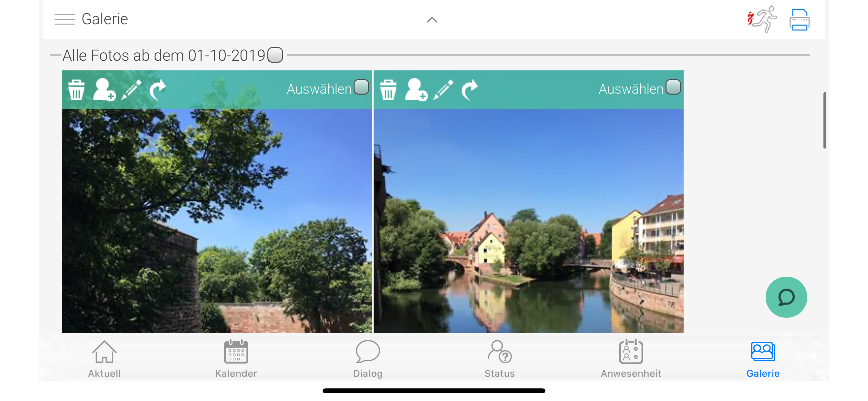Image resolution: width=868 pixels, height=401 pixels.
Task: Go to the Aktuell tab
Action: [104, 359]
